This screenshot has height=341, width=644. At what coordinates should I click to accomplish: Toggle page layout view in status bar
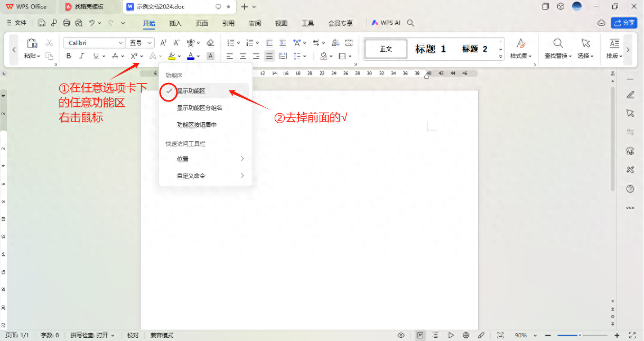[x=420, y=335]
